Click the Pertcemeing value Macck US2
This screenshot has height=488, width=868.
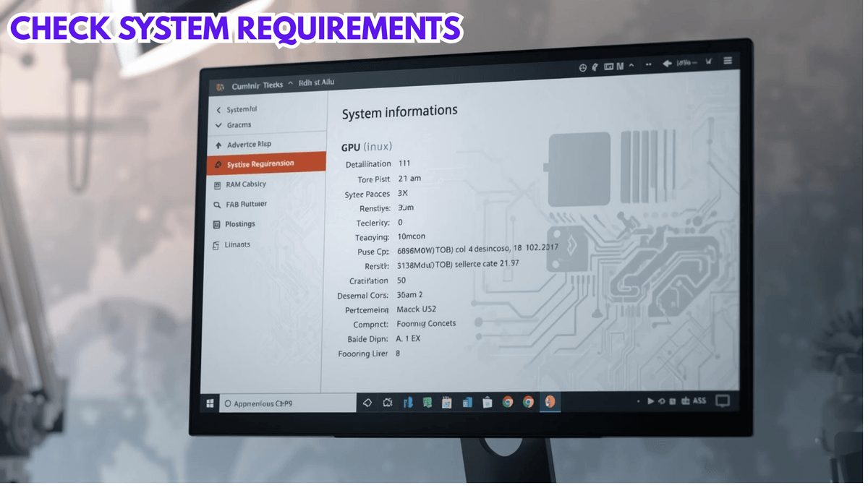(x=416, y=309)
